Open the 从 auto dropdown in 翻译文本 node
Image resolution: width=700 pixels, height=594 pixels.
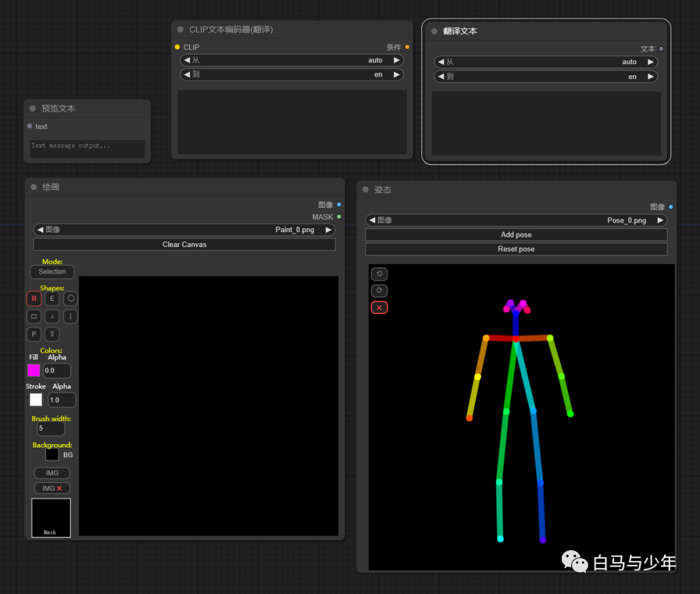(546, 62)
